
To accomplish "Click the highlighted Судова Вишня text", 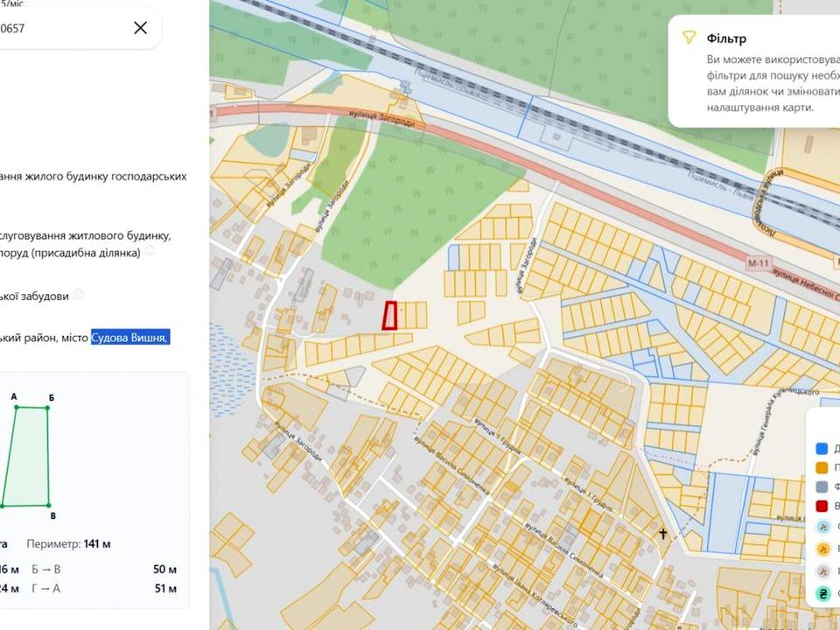I will (x=130, y=338).
